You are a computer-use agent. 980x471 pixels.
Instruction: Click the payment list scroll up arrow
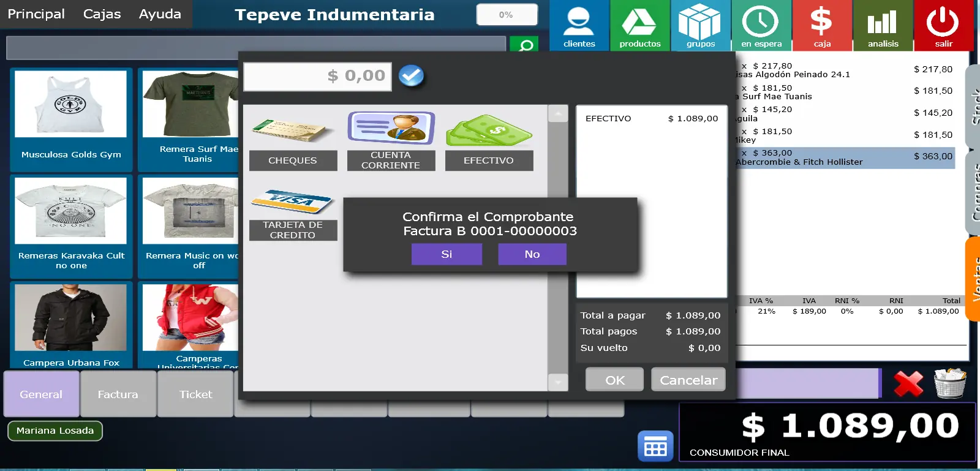[x=557, y=114]
